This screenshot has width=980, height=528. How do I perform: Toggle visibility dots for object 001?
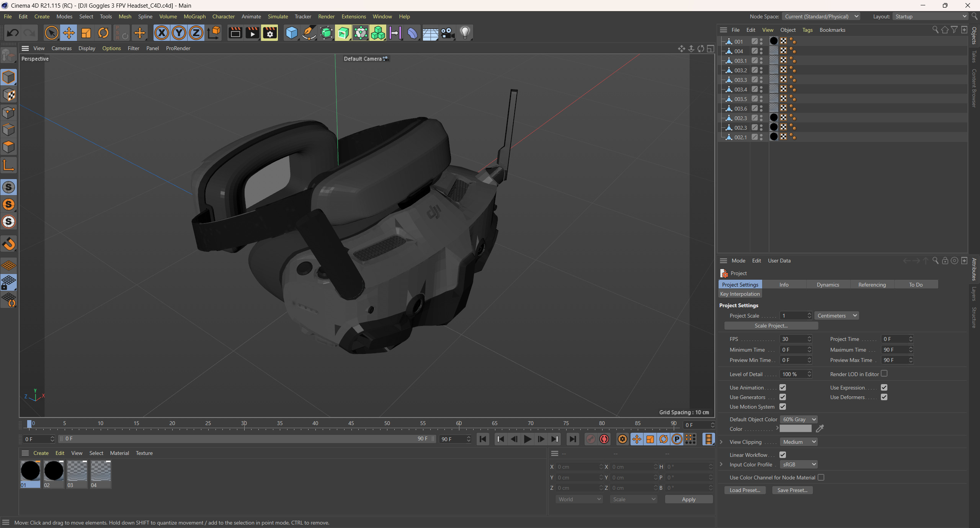pyautogui.click(x=761, y=41)
